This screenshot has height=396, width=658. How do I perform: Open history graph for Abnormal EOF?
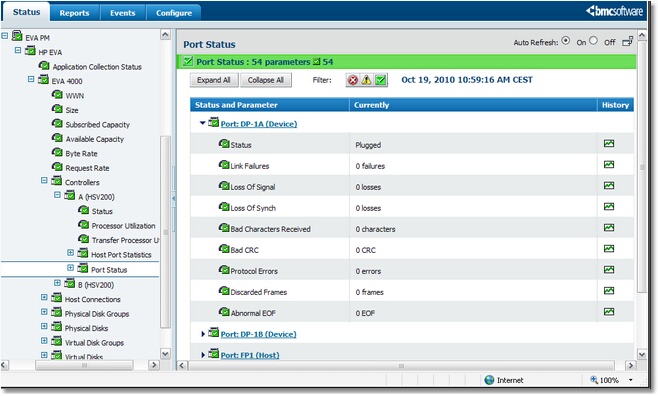(609, 312)
